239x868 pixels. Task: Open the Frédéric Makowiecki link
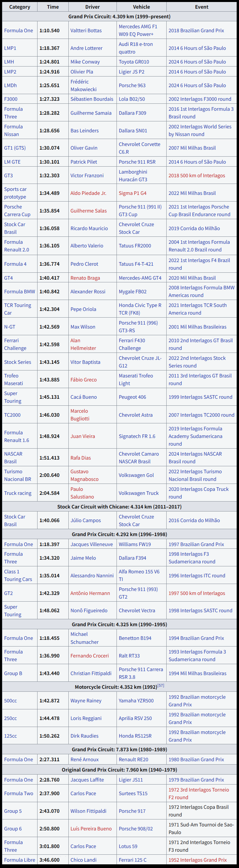point(84,85)
